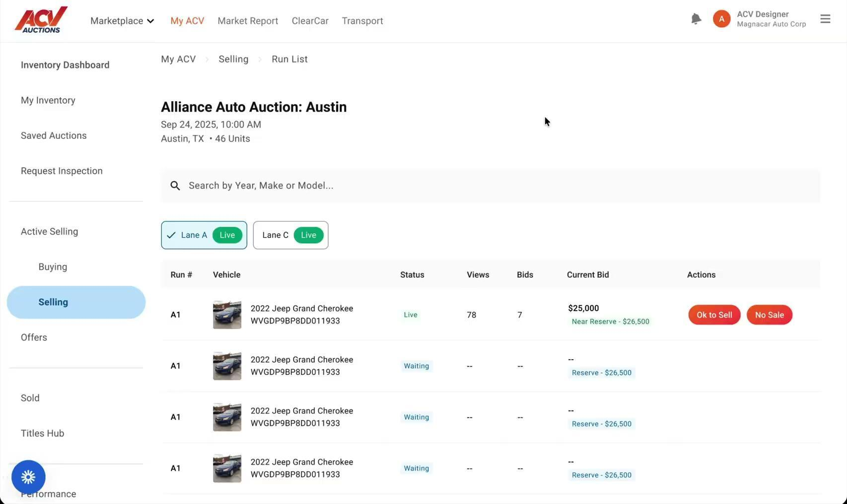This screenshot has width=847, height=504.
Task: Select the Lane C filter toggle
Action: pos(290,235)
